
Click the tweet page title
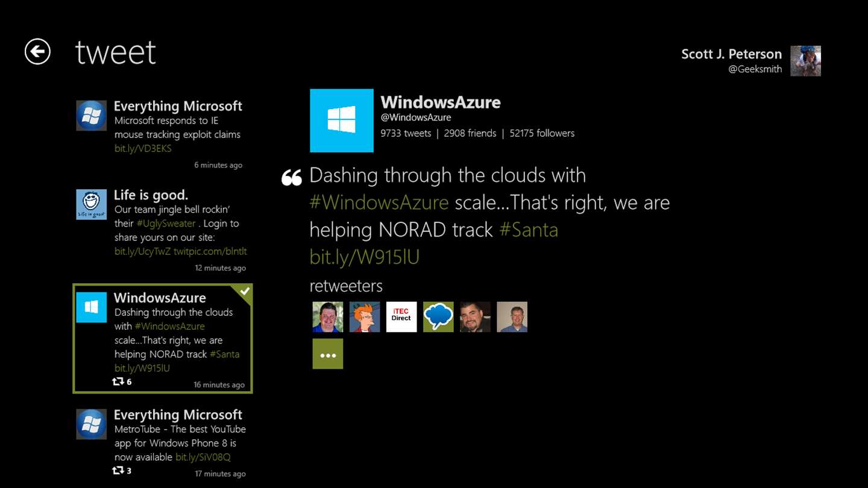point(116,52)
